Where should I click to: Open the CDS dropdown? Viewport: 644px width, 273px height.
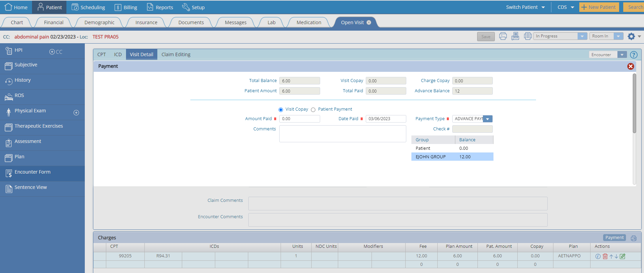click(x=566, y=7)
